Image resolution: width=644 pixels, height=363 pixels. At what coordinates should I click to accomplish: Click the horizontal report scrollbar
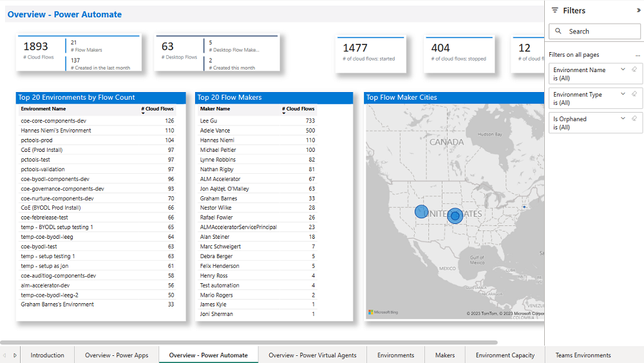coord(249,342)
